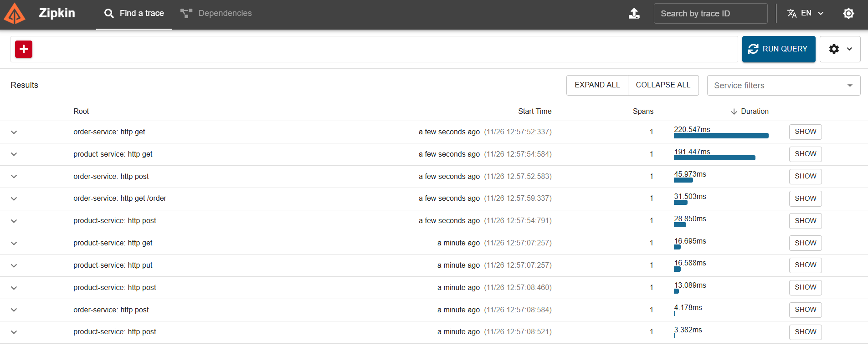This screenshot has height=346, width=868.
Task: Click timestamp '(11/26 12:57:52:337)'
Action: point(518,132)
